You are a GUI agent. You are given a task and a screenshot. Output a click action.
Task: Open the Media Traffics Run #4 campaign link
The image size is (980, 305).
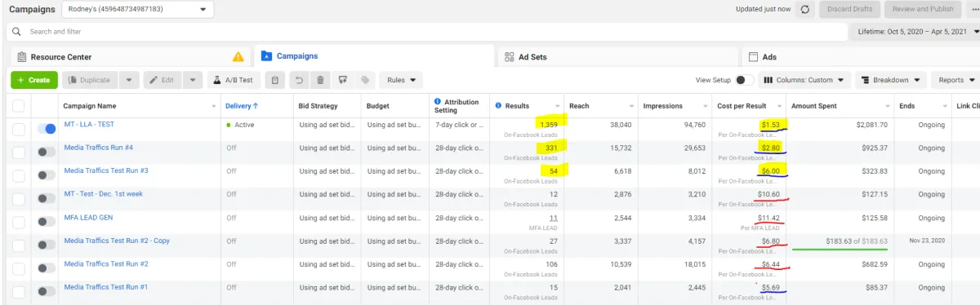(99, 148)
